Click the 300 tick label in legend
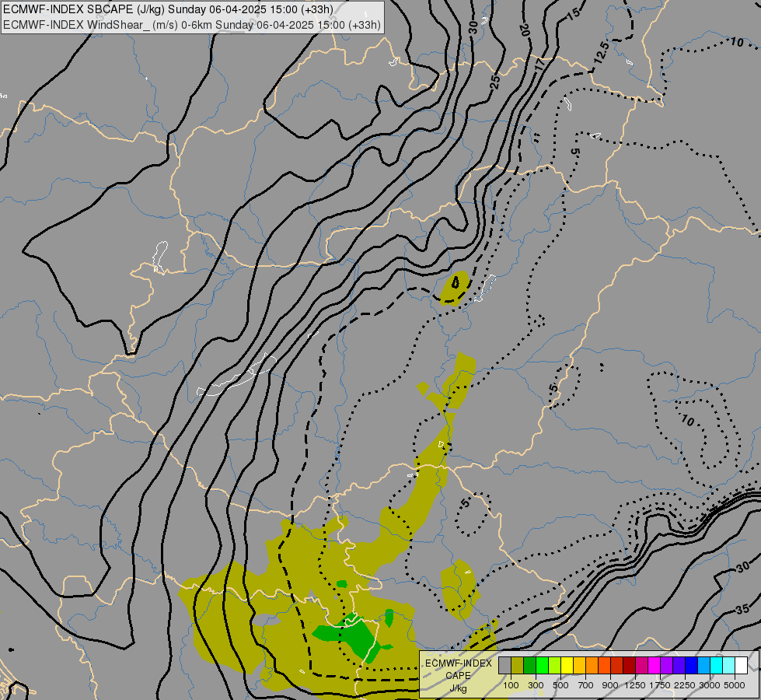The width and height of the screenshot is (761, 700). pyautogui.click(x=536, y=685)
